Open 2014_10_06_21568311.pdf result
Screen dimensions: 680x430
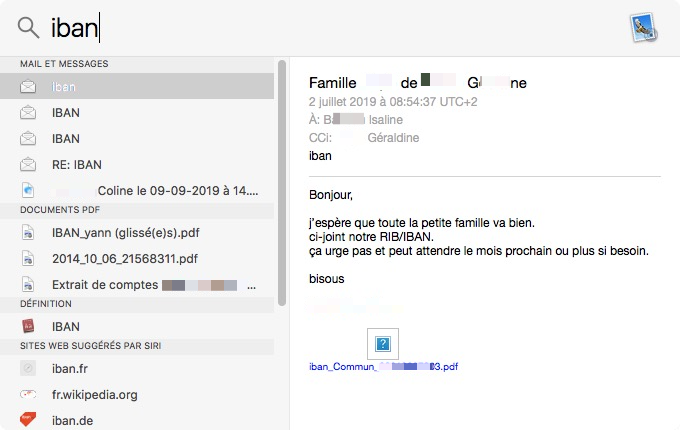(124, 259)
